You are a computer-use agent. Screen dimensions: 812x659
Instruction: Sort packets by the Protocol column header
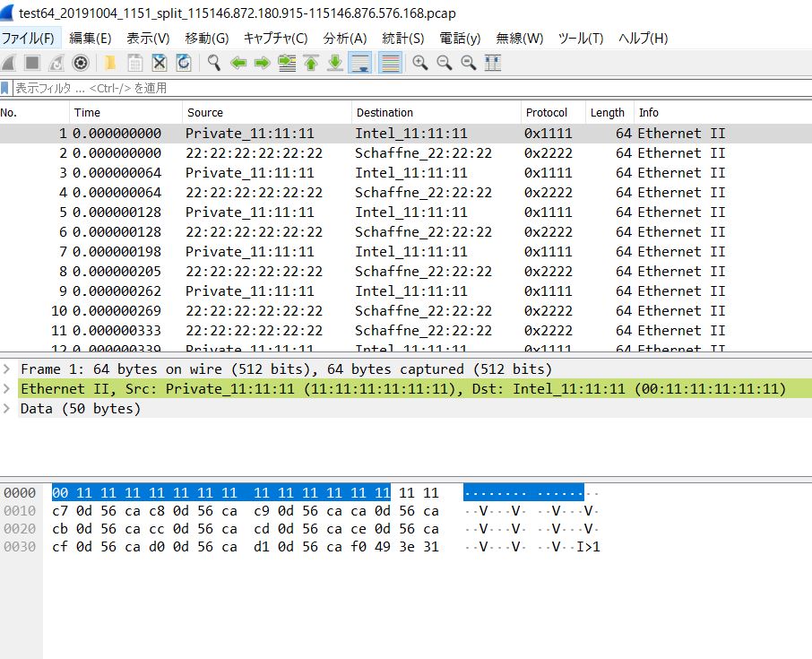click(x=547, y=113)
